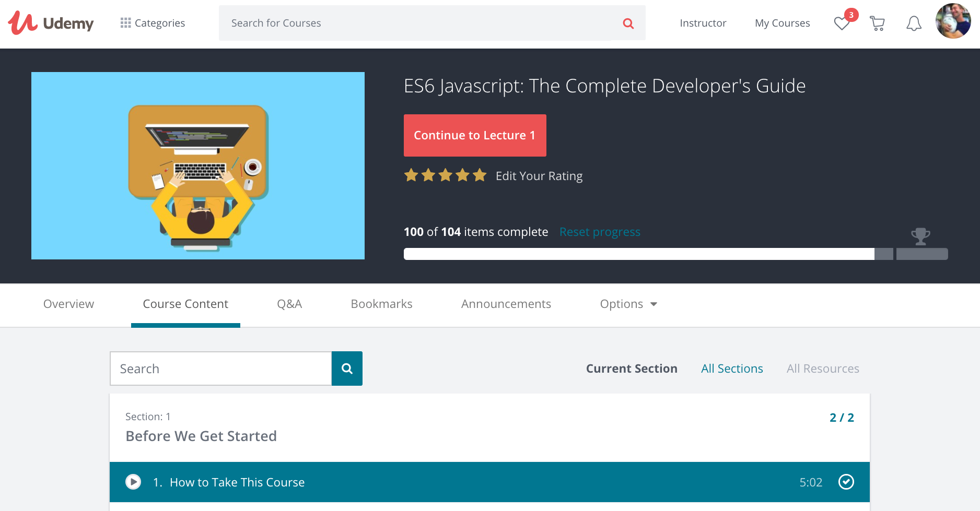
Task: Switch to the Overview tab
Action: [x=68, y=304]
